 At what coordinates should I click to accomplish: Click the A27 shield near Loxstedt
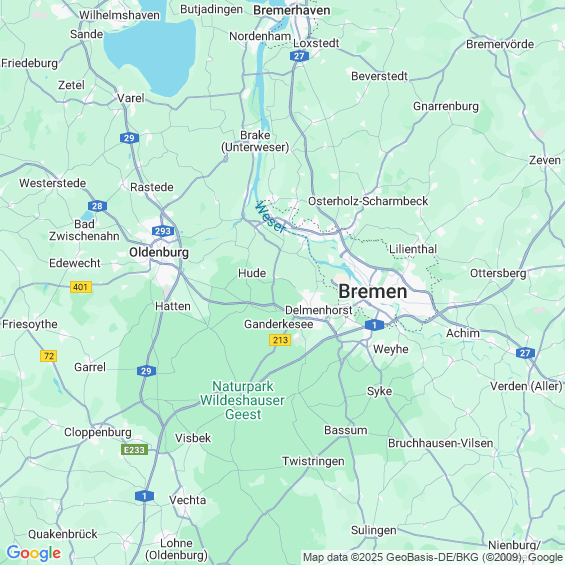[x=299, y=56]
